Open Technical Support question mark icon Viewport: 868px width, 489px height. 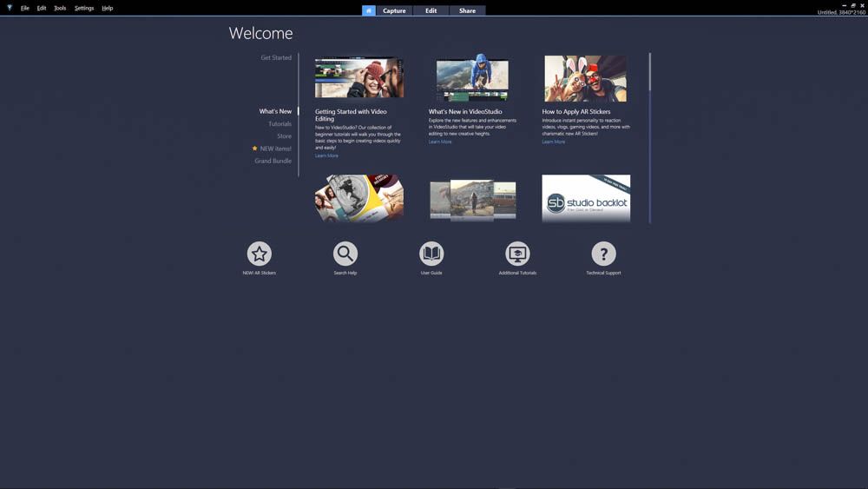603,254
